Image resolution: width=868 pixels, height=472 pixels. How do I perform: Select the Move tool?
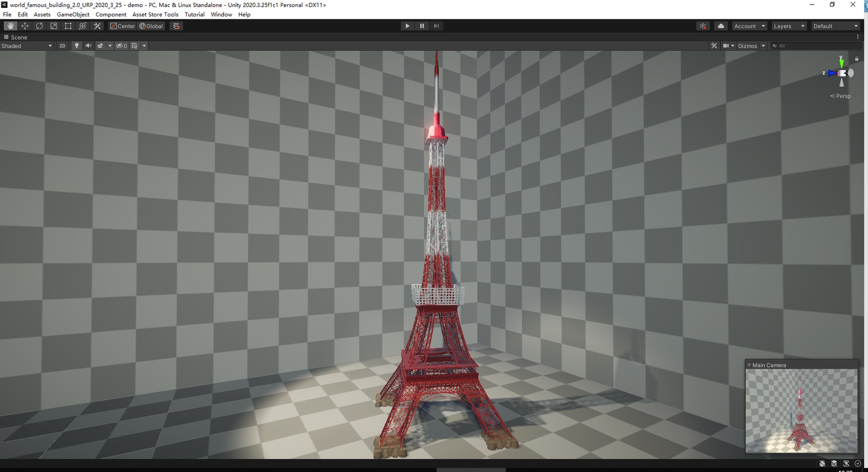coord(25,26)
